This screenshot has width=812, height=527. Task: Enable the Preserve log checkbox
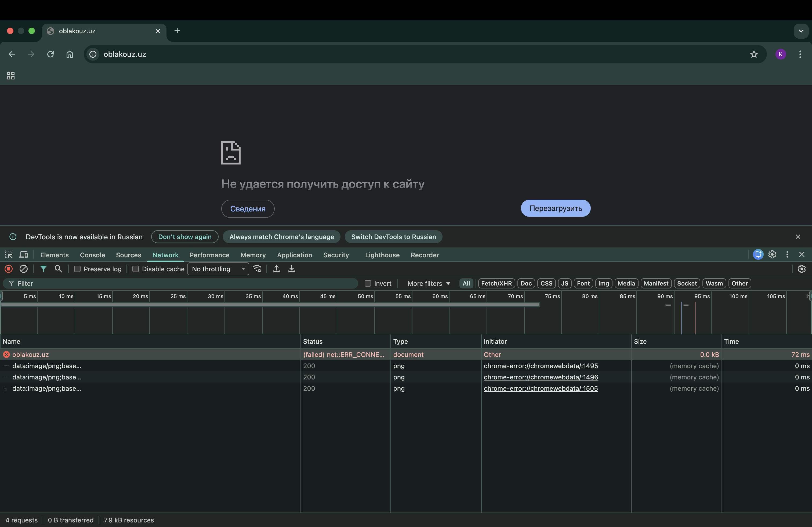tap(77, 269)
